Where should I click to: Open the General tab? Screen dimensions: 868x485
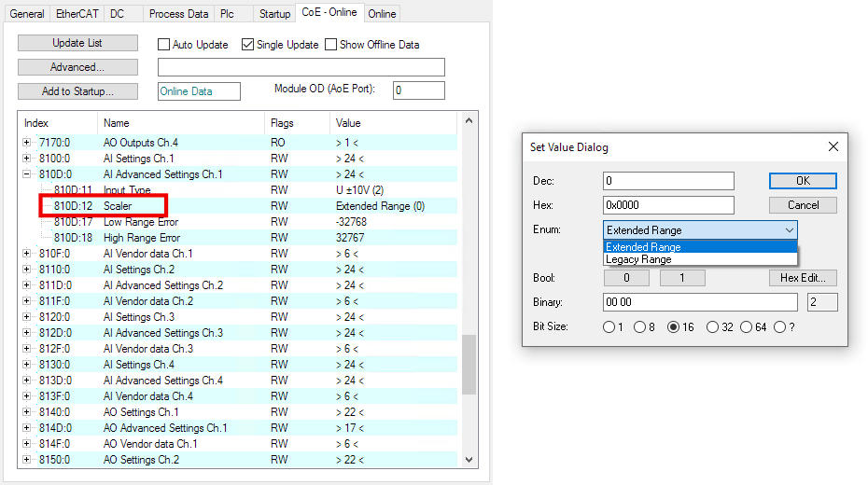[x=27, y=14]
